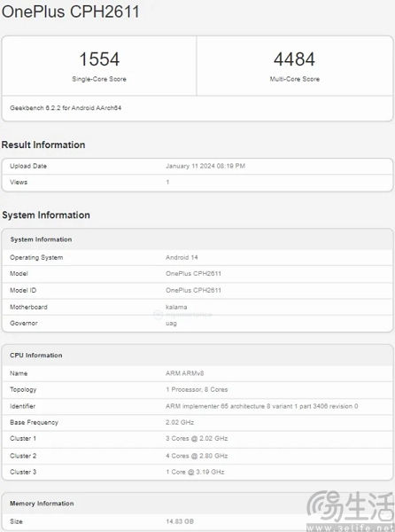Select the single-core score 1554

[x=99, y=59]
